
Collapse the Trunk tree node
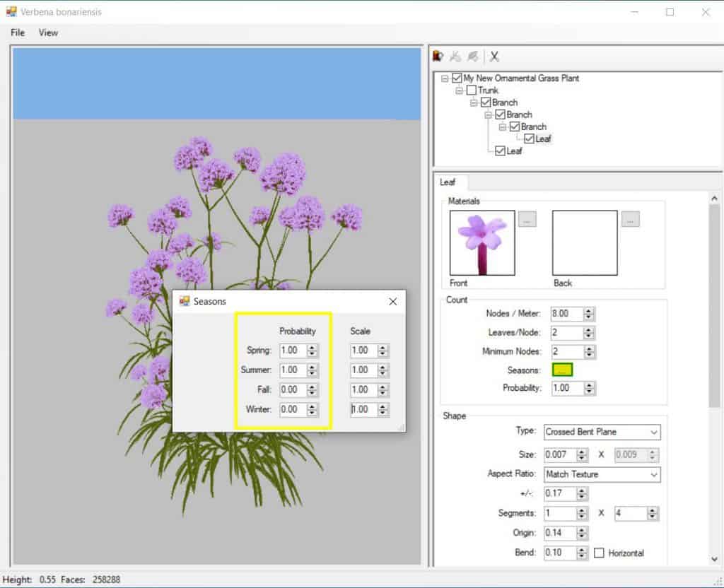(459, 90)
